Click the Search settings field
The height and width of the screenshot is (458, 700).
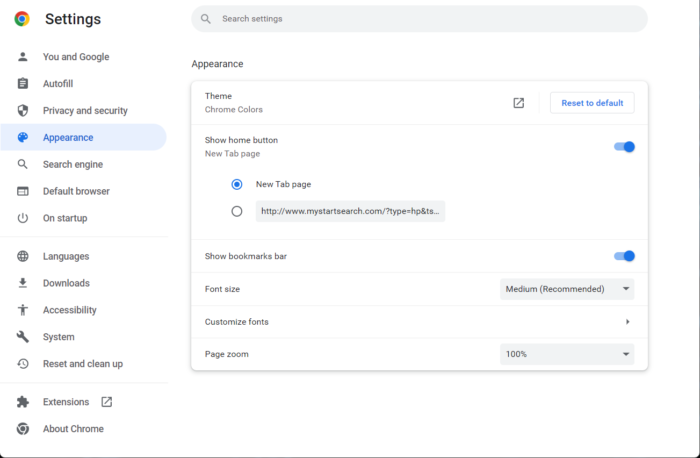pyautogui.click(x=419, y=19)
